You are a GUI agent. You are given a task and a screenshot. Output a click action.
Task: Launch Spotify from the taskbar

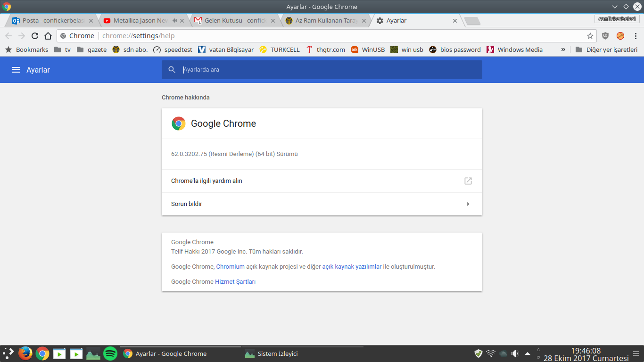(110, 354)
